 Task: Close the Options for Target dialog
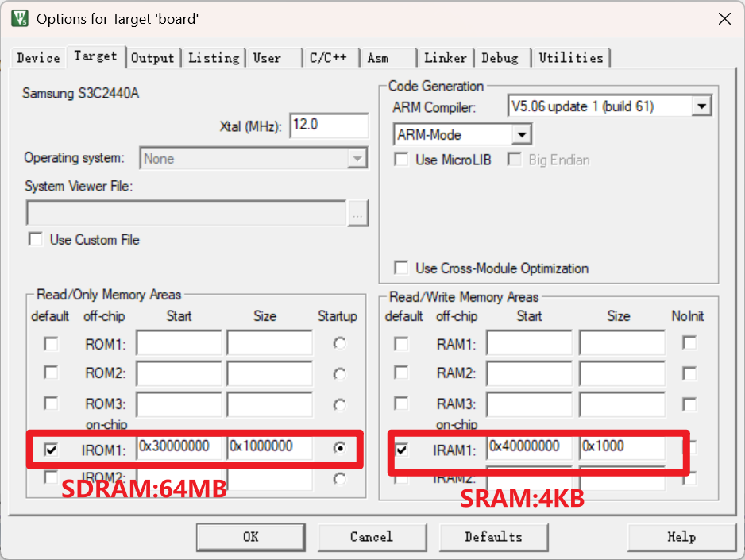tap(724, 19)
